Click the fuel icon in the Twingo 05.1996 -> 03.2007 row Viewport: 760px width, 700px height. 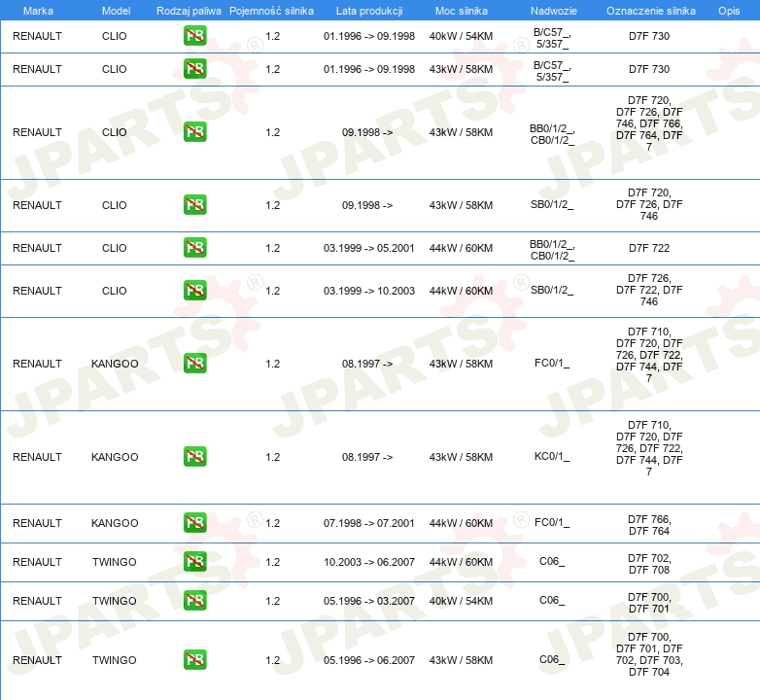coord(194,600)
